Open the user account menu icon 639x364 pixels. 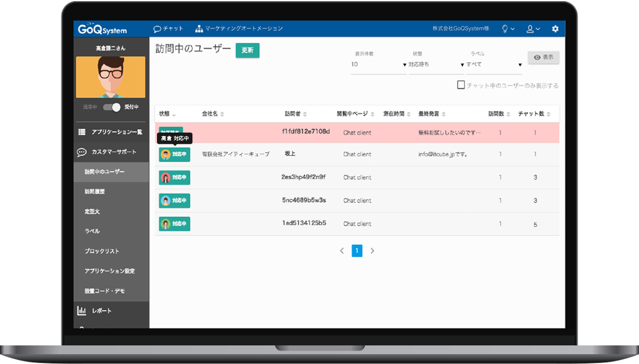click(x=533, y=29)
